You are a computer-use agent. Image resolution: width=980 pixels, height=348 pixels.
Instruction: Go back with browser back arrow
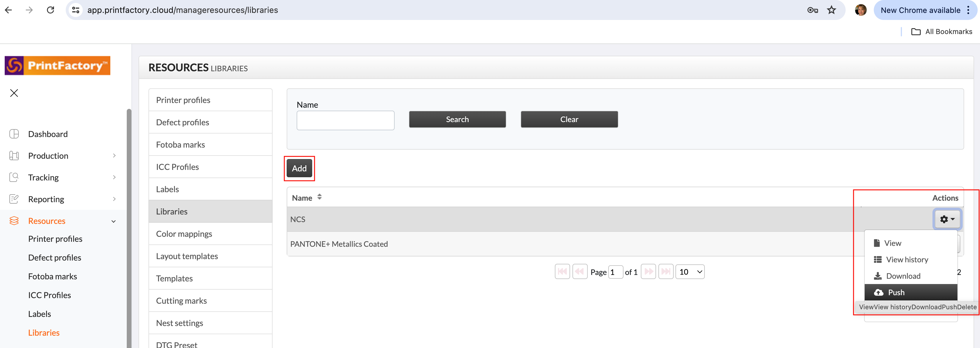click(9, 10)
